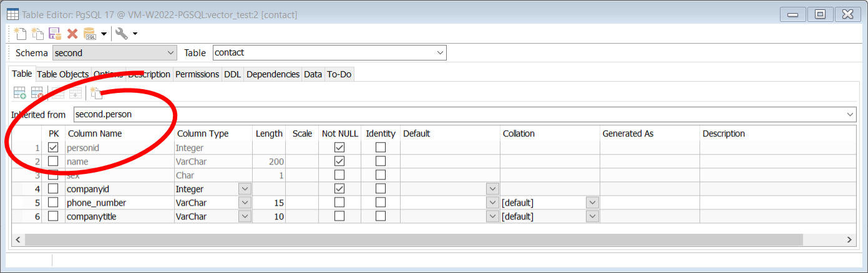Enable Identity checkbox for phone_number row

[380, 203]
